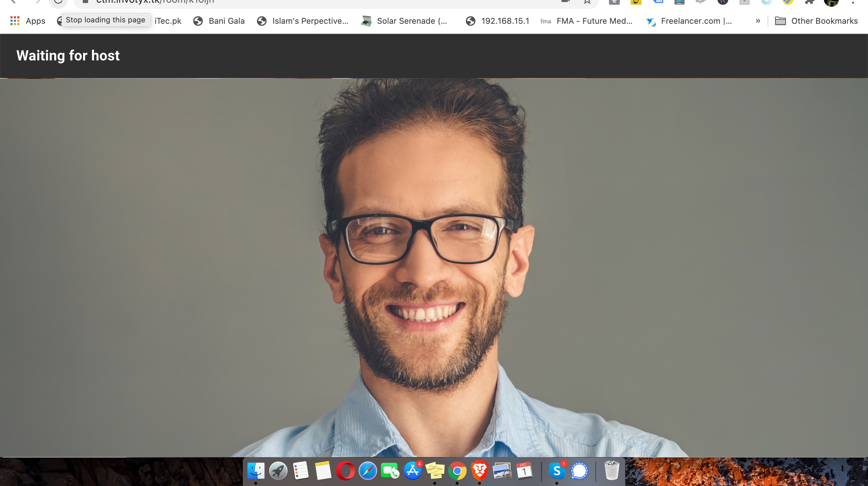Open Apps shortcut in bookmarks bar
Viewport: 868px width, 486px height.
28,21
